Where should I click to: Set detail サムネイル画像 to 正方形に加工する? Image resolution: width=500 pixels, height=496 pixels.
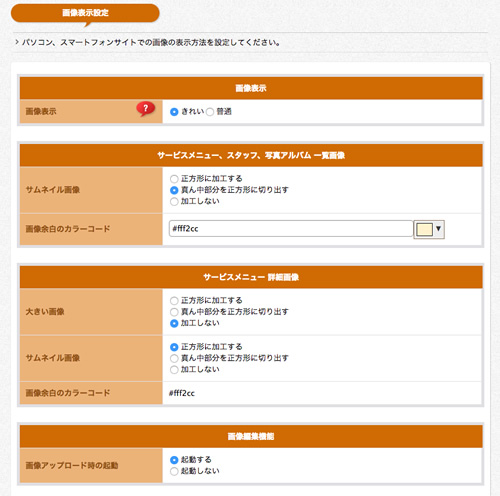[x=174, y=347]
